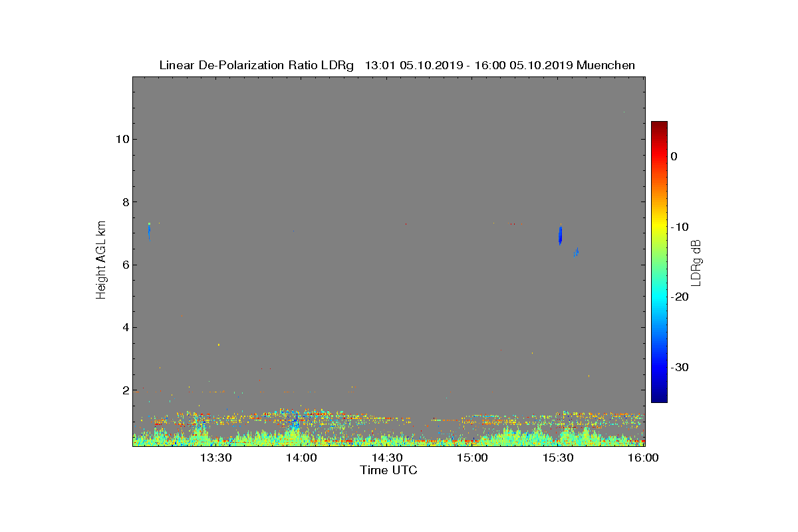Click the plot title text
This screenshot has height=532, width=798.
coord(397,65)
